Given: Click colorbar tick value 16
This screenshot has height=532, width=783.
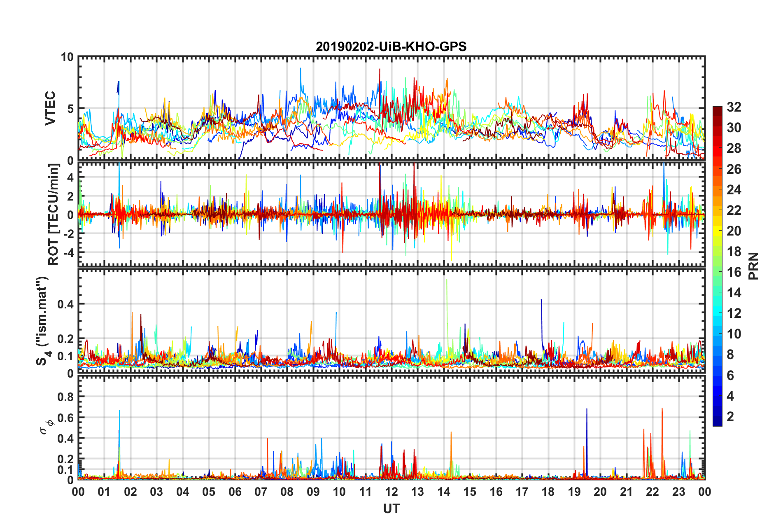Looking at the screenshot, I should click(734, 272).
